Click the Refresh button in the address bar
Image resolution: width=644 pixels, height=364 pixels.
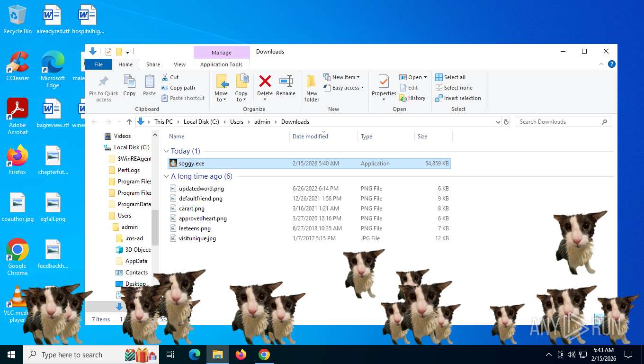coord(506,122)
